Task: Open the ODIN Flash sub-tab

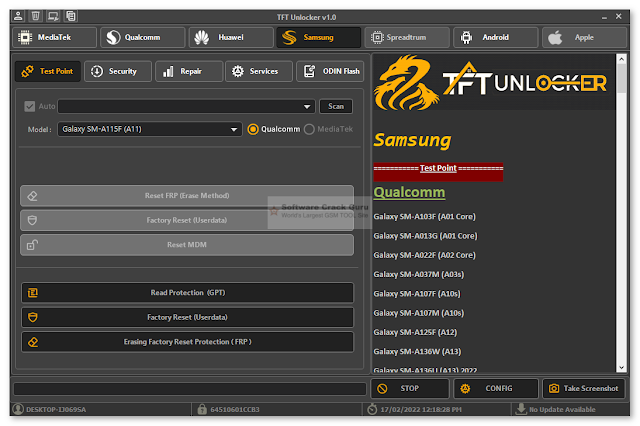Action: click(x=330, y=71)
